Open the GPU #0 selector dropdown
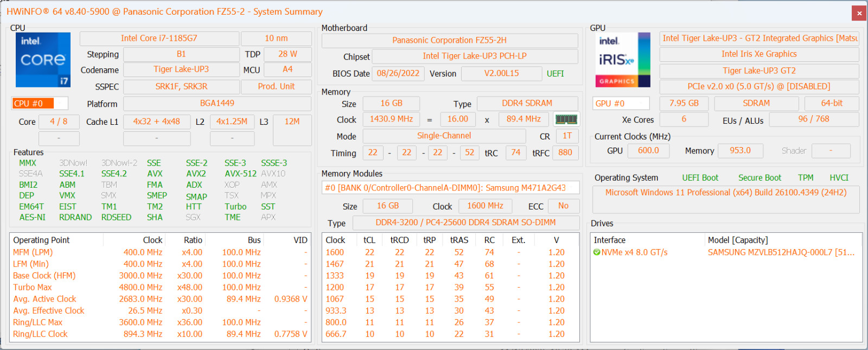 [621, 103]
